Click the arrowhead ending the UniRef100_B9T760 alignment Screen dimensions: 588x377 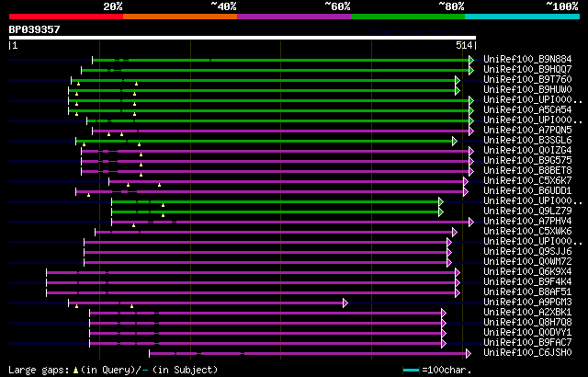pos(458,80)
